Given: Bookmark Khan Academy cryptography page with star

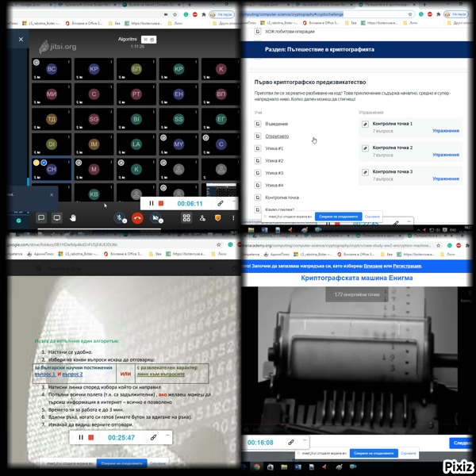Looking at the screenshot, I should [x=410, y=14].
